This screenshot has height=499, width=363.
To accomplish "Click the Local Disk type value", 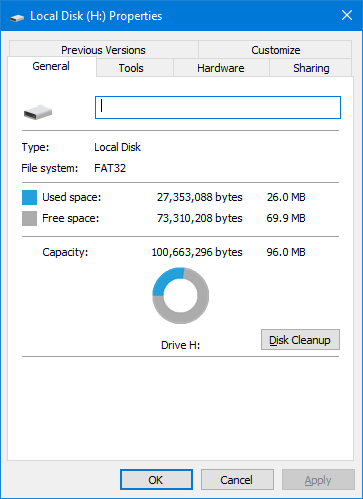I will (x=117, y=147).
